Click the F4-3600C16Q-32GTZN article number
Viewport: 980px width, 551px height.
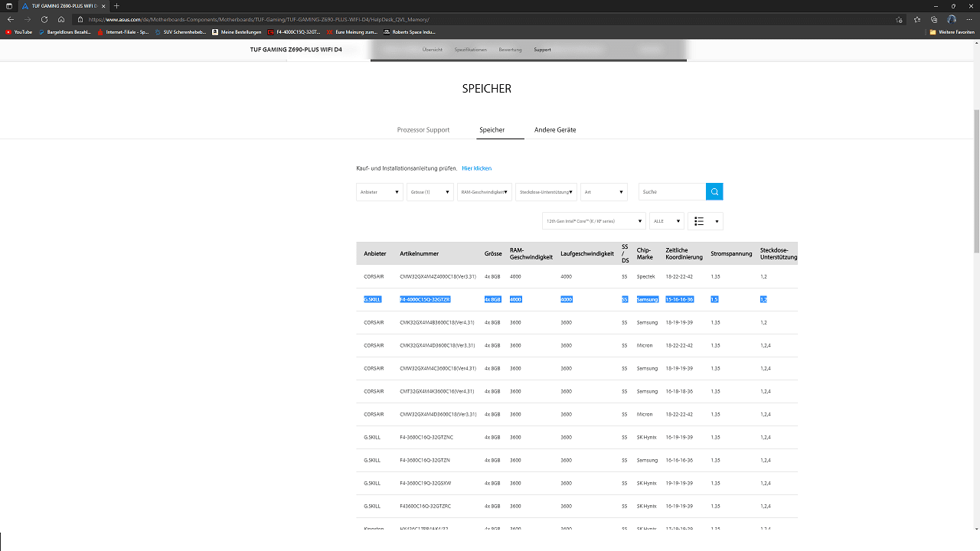425,460
